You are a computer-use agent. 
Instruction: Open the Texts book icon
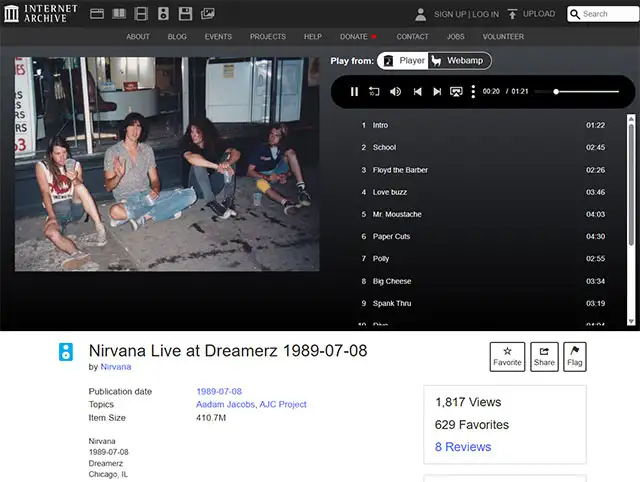(x=119, y=14)
